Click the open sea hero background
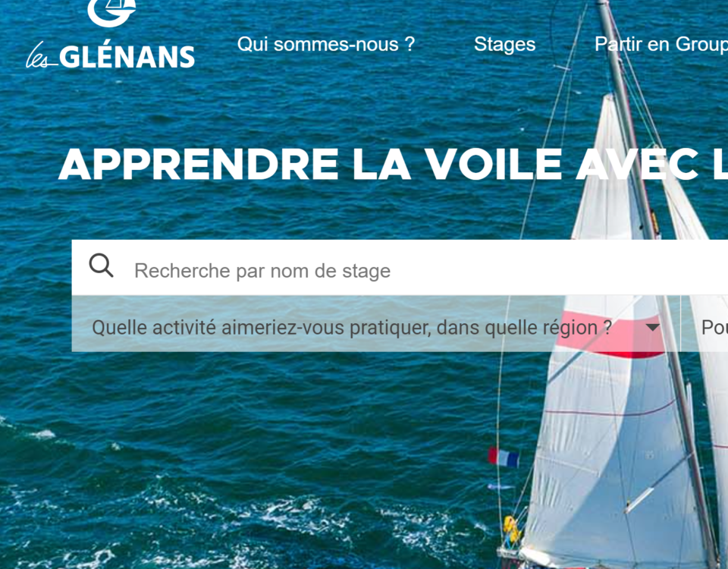This screenshot has height=569, width=728. point(232,409)
